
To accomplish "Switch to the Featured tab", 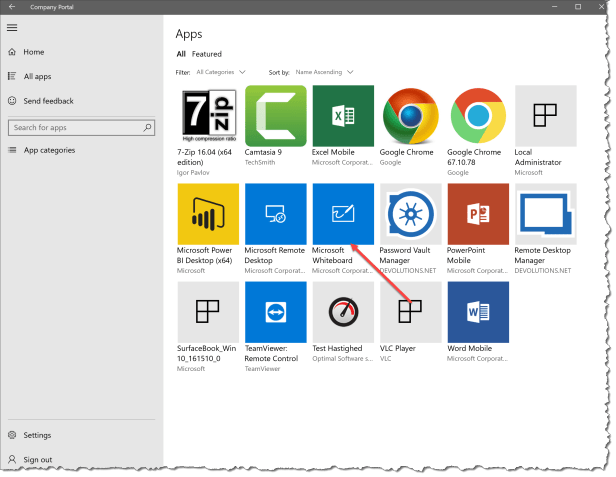I will (x=207, y=54).
